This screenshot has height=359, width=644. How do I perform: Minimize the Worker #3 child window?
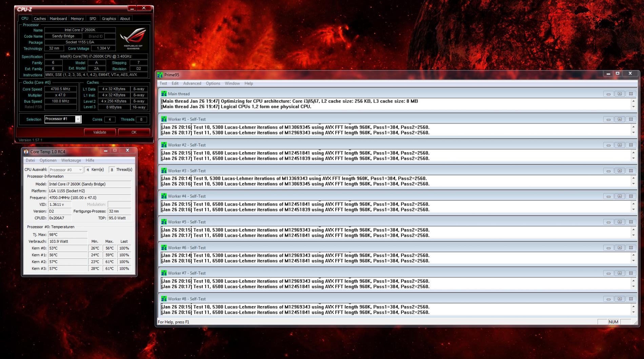point(608,171)
